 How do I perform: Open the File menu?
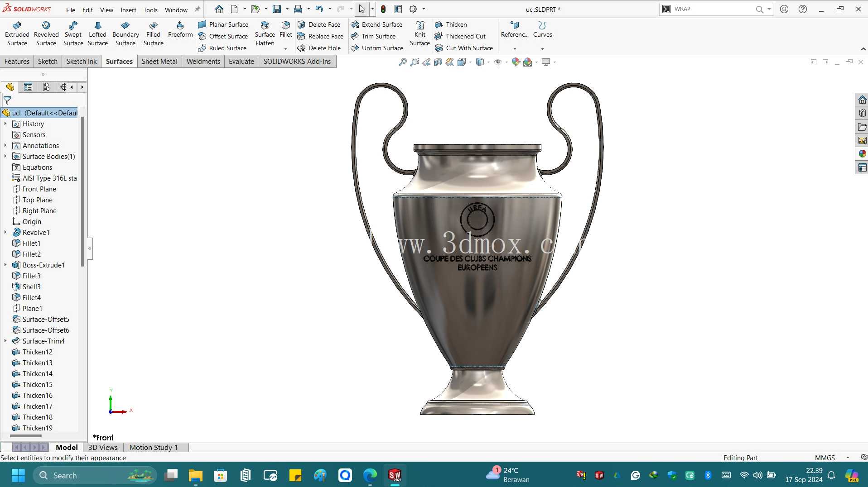(x=71, y=10)
